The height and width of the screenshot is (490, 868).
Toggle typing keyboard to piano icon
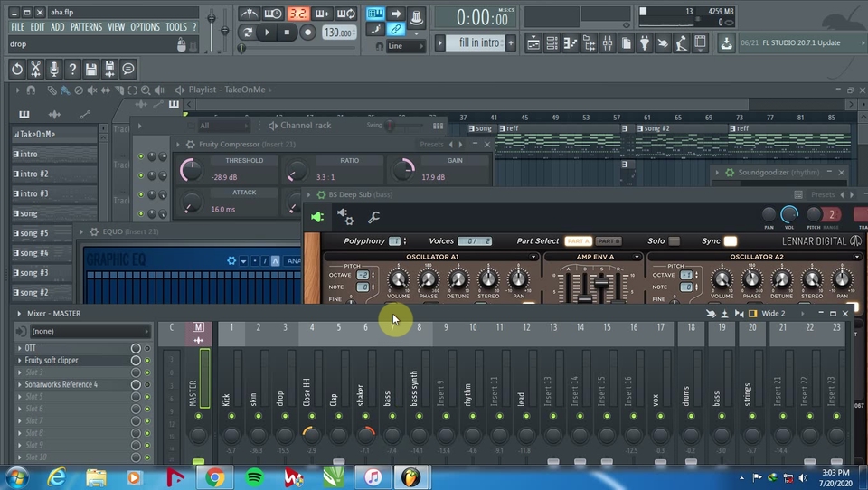375,14
